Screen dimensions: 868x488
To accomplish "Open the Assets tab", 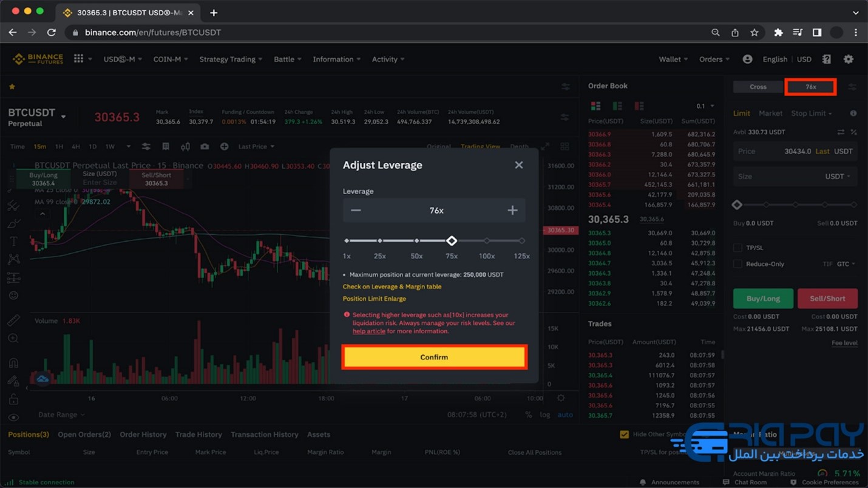I will 319,435.
